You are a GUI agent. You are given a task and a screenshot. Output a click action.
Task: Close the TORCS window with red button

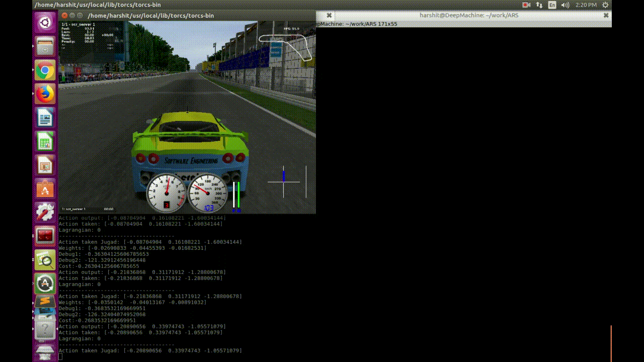63,16
